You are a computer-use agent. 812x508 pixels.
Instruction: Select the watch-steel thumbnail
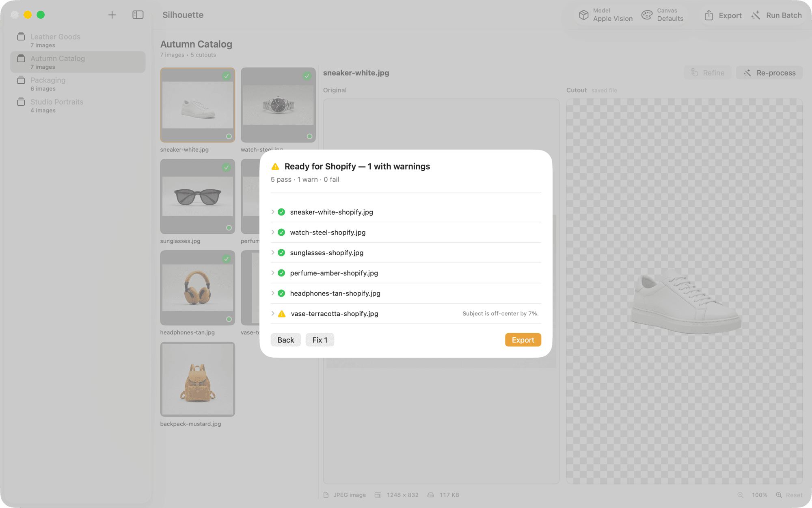tap(278, 105)
